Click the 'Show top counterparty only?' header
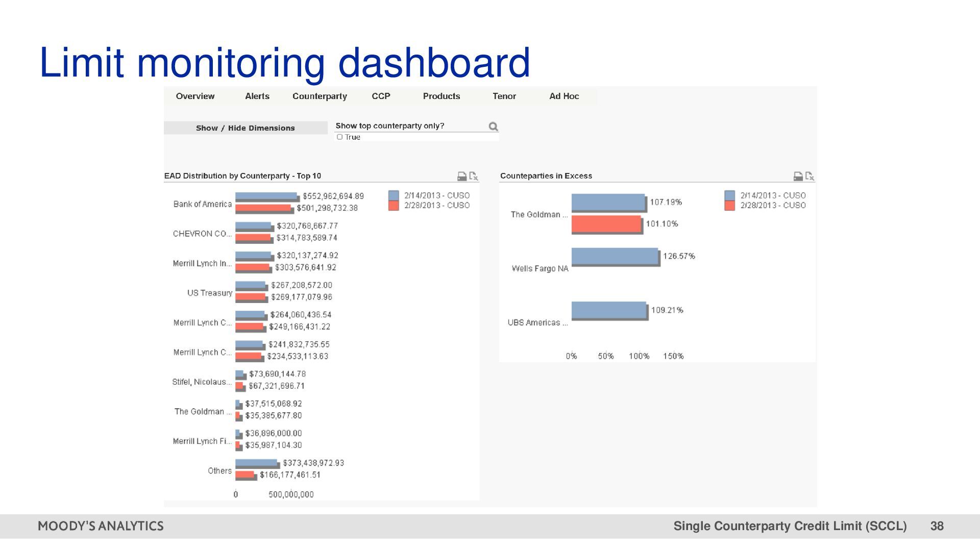The width and height of the screenshot is (980, 551). click(x=390, y=126)
